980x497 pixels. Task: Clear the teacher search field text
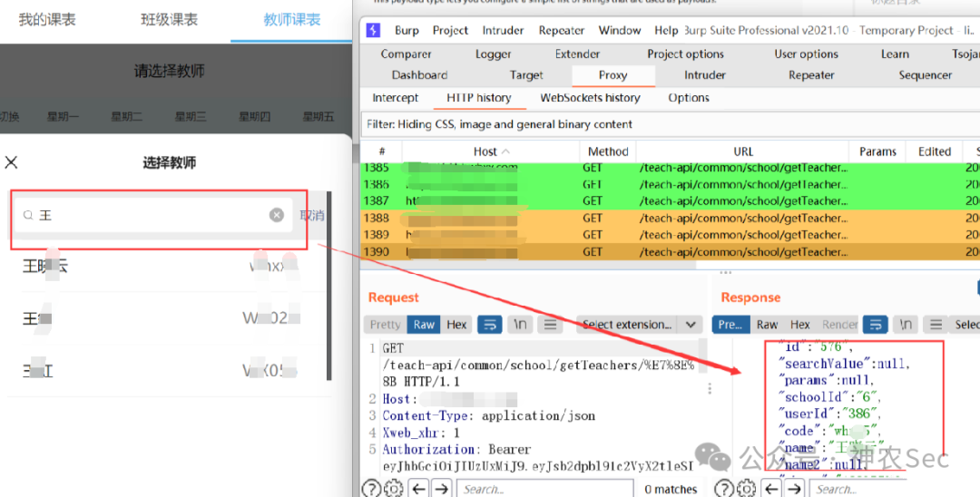pyautogui.click(x=276, y=216)
